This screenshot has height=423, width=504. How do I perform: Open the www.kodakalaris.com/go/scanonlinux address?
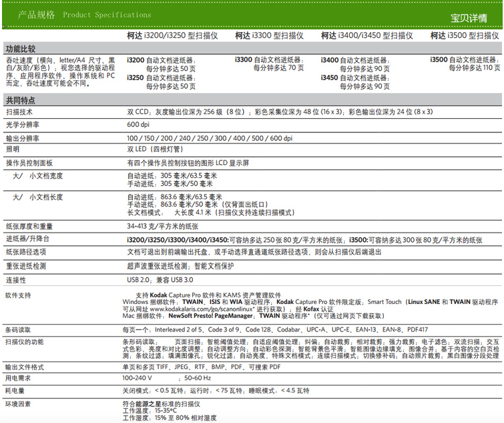pos(202,309)
